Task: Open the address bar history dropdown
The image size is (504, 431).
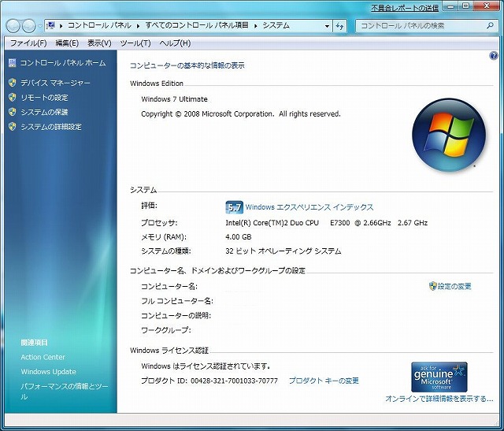Action: (x=327, y=26)
